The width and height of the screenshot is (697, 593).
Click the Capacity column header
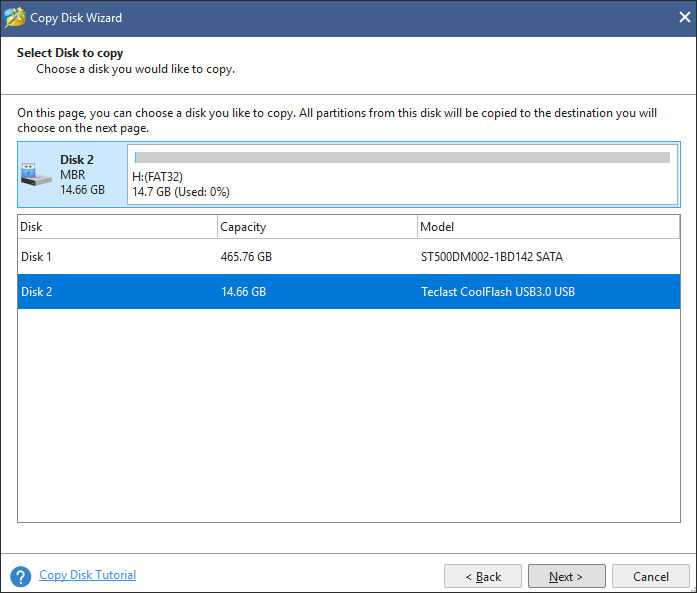pyautogui.click(x=317, y=227)
